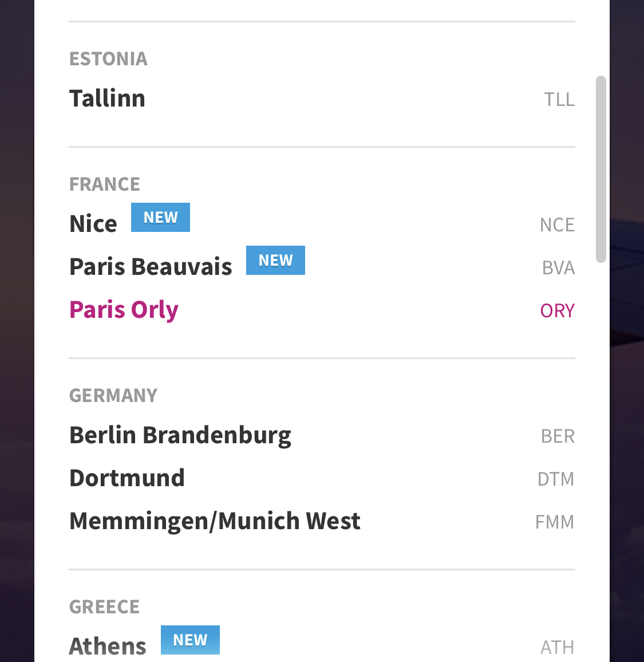The width and height of the screenshot is (644, 662).
Task: Choose Athens under Greece
Action: click(x=108, y=647)
